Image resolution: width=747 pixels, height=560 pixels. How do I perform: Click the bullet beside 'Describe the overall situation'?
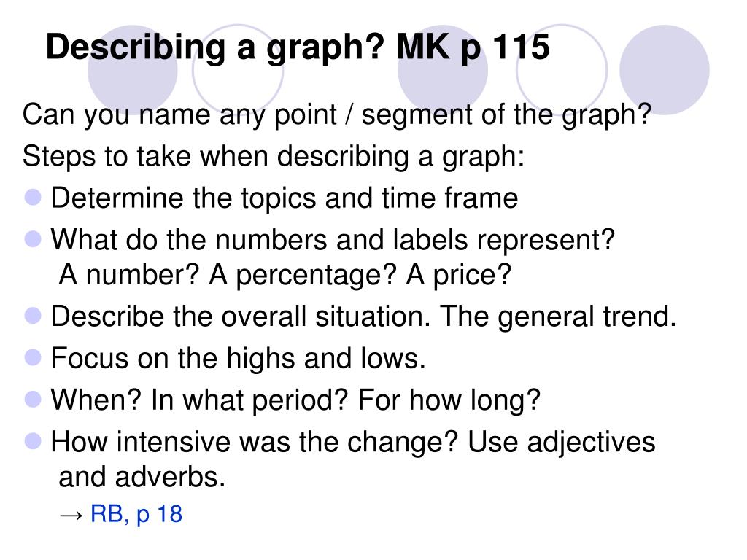tap(33, 315)
